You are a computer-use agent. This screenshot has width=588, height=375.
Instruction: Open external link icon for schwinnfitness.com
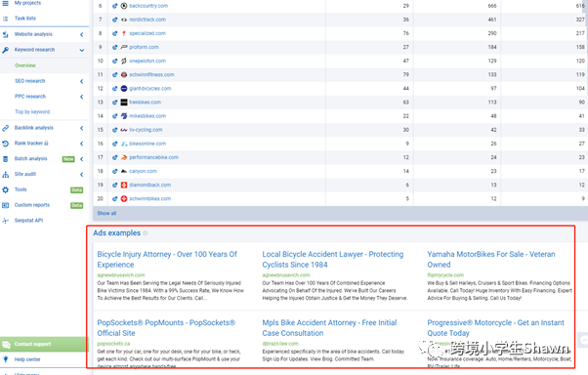point(114,74)
